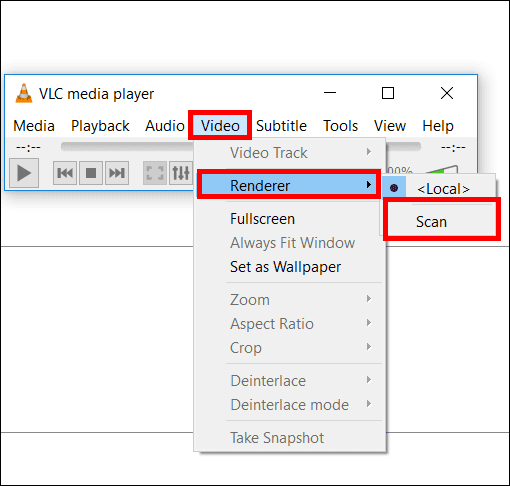Stop playback with the stop button
The height and width of the screenshot is (486, 510).
click(91, 173)
